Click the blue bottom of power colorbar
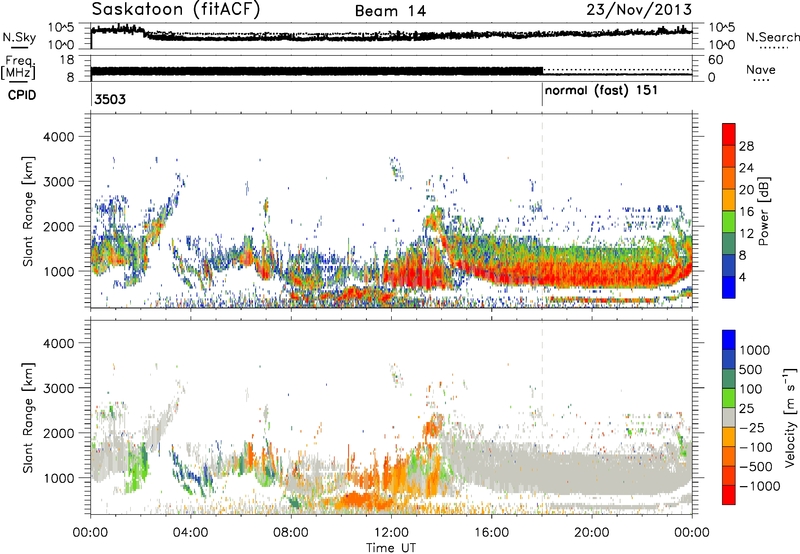The image size is (800, 554). 729,287
